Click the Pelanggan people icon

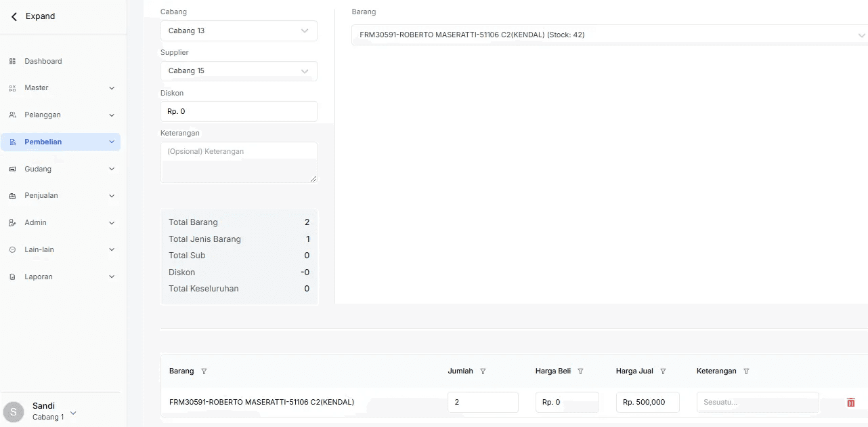pos(12,115)
